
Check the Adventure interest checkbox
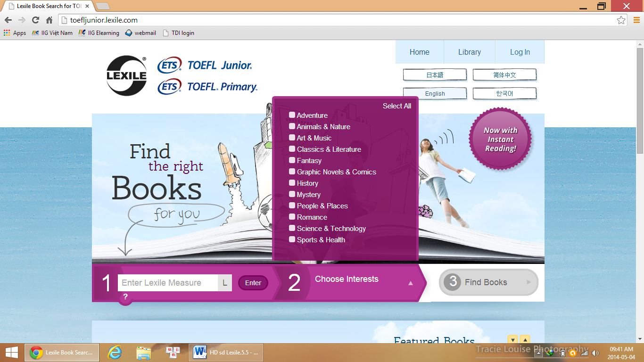pyautogui.click(x=292, y=115)
